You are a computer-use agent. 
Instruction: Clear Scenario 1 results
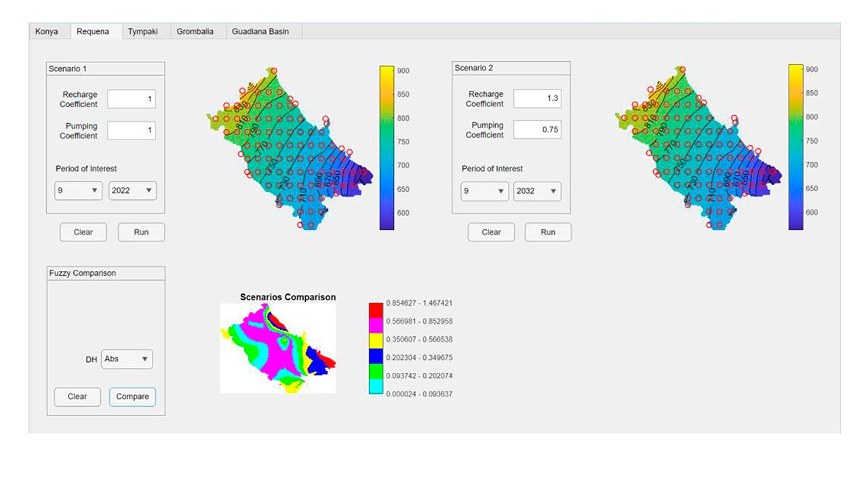[x=83, y=232]
